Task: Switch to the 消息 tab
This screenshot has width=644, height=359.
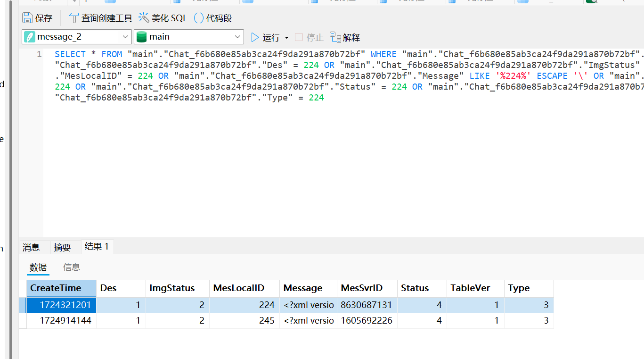Action: pos(31,247)
